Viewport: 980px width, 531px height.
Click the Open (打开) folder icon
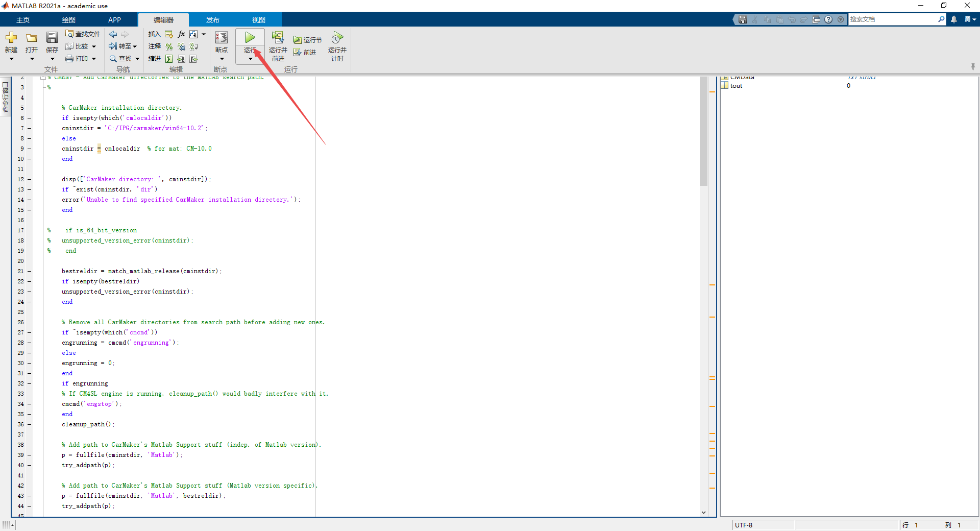point(32,38)
